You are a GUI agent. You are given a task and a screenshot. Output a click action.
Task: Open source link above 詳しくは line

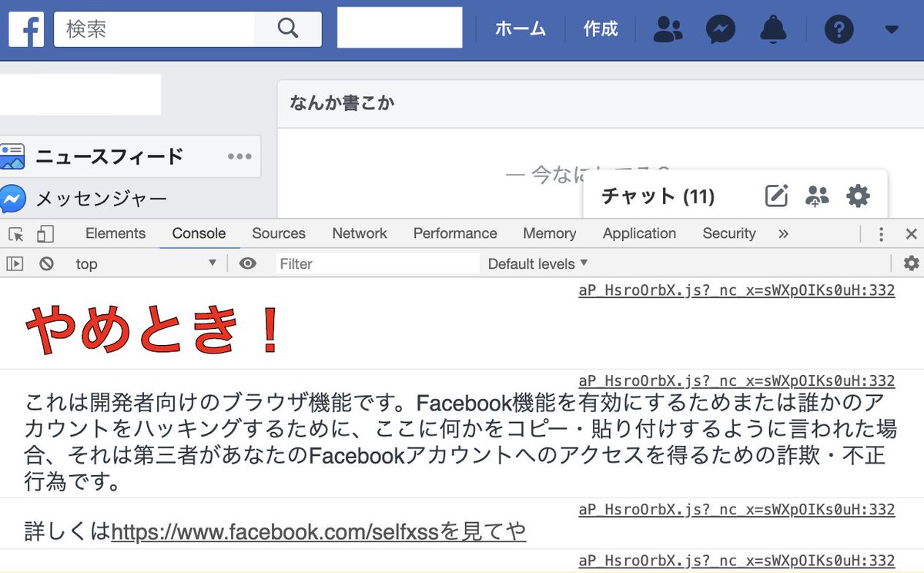(x=737, y=509)
